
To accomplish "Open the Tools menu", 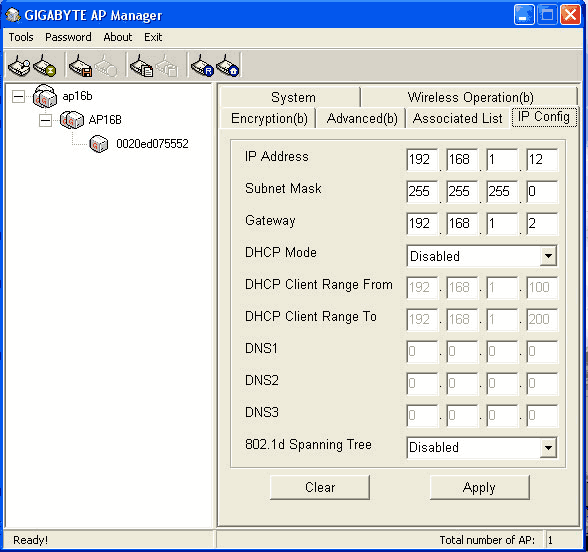I will [21, 37].
